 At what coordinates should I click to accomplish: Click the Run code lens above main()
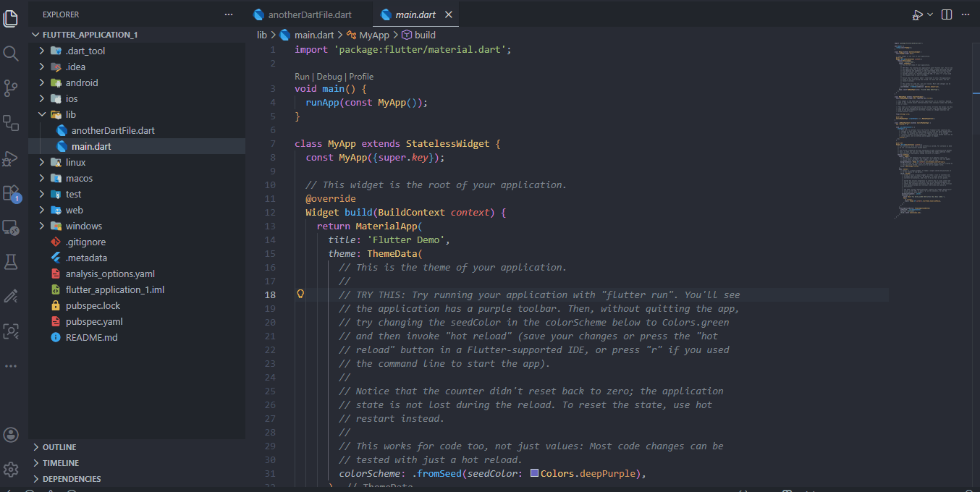click(x=302, y=77)
